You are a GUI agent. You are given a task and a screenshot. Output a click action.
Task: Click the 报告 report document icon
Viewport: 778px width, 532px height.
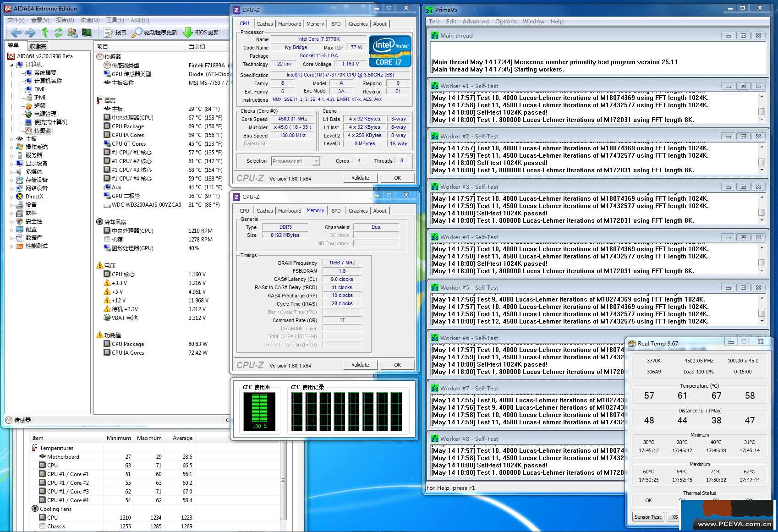click(108, 33)
